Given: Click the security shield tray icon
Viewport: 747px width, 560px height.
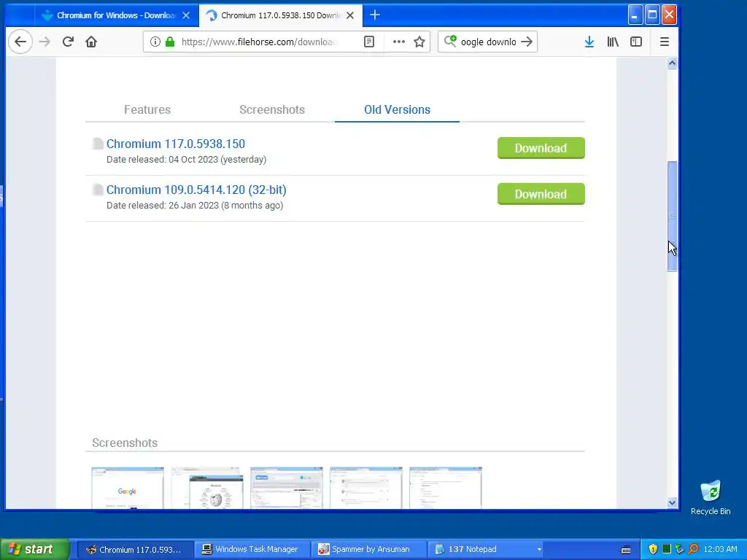Looking at the screenshot, I should pyautogui.click(x=653, y=549).
